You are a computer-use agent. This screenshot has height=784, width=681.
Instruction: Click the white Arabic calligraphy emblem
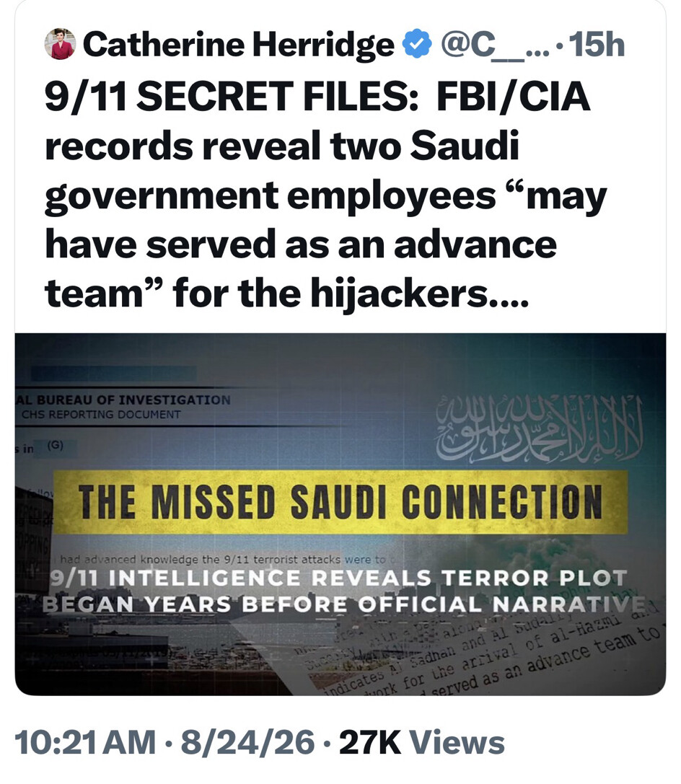[x=539, y=428]
